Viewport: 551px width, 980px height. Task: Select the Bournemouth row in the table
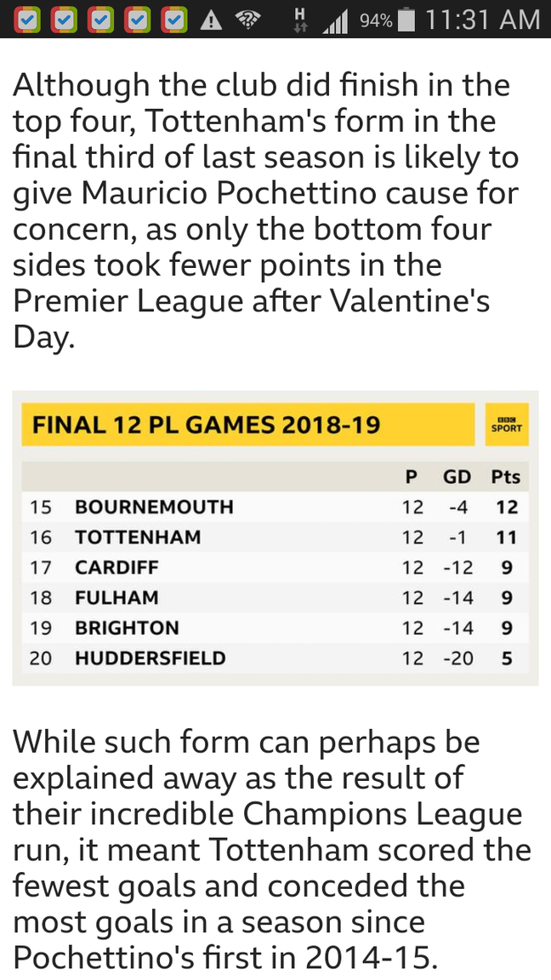pyautogui.click(x=275, y=507)
